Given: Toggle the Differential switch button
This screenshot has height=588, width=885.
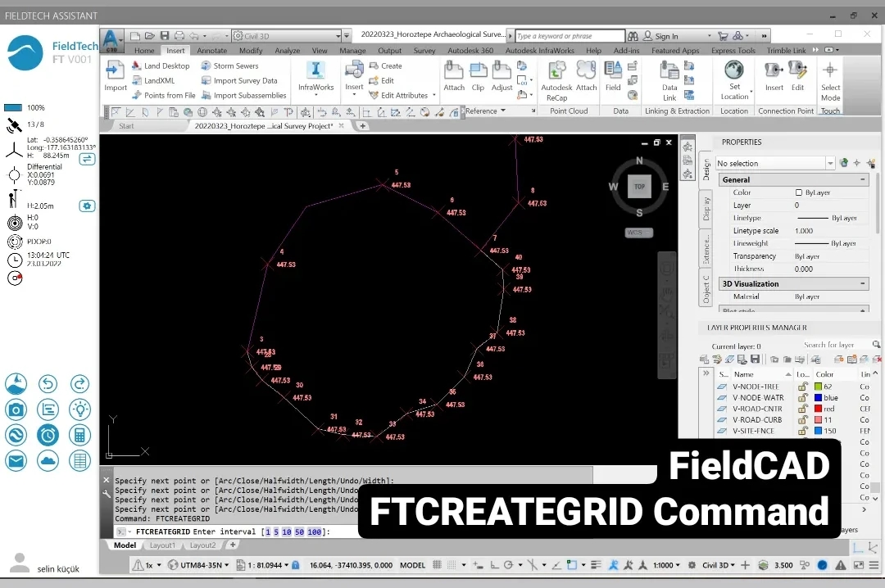Looking at the screenshot, I should (x=87, y=160).
